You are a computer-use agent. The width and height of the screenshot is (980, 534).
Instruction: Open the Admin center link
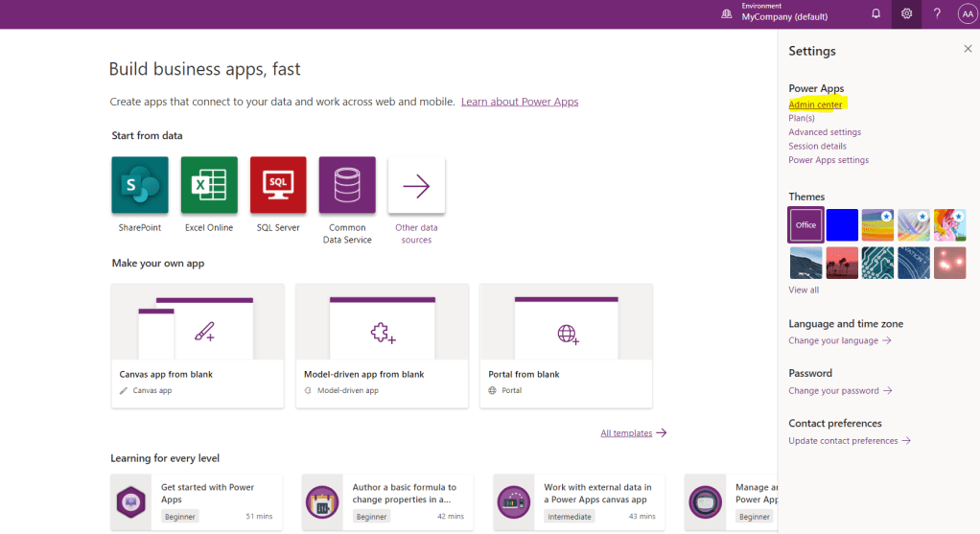(x=815, y=104)
